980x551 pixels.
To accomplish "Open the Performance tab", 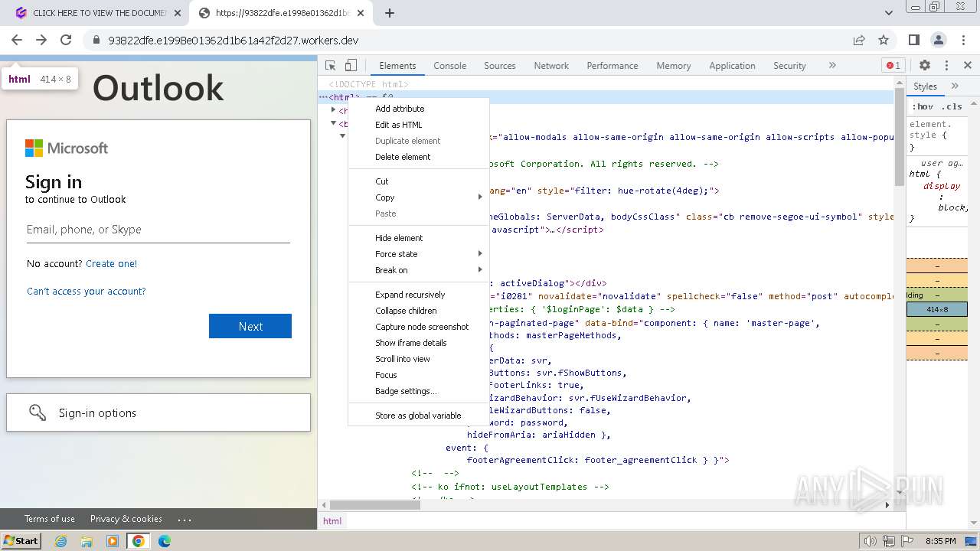I will [612, 66].
